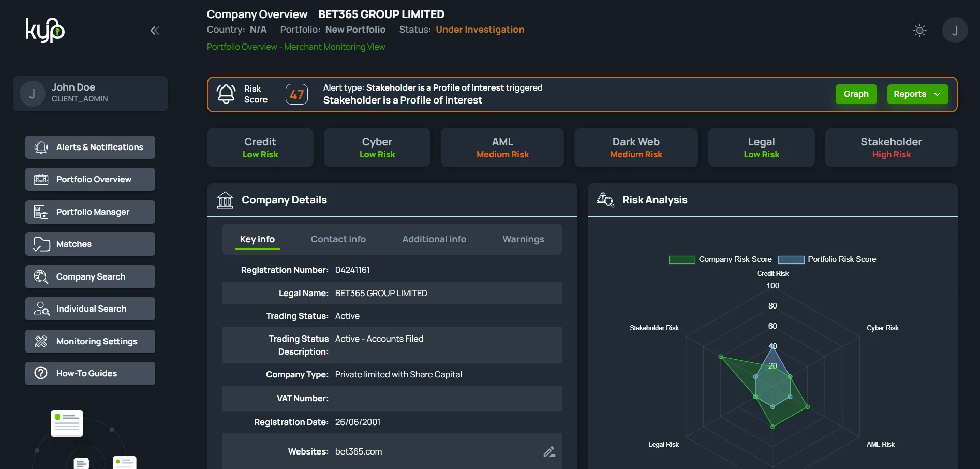Click the Individual Search person icon

click(41, 309)
